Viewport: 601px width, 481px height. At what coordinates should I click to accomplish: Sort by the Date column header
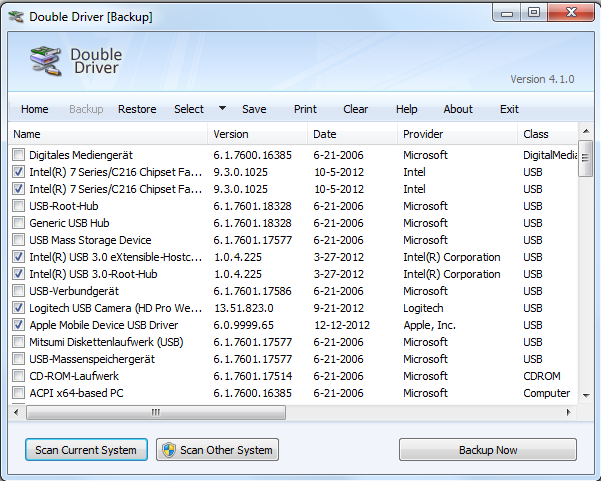tap(353, 134)
